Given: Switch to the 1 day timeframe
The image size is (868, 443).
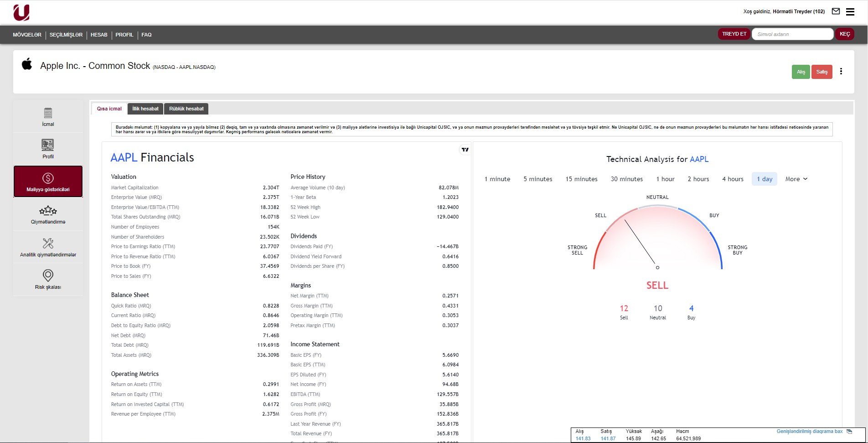Looking at the screenshot, I should [765, 179].
